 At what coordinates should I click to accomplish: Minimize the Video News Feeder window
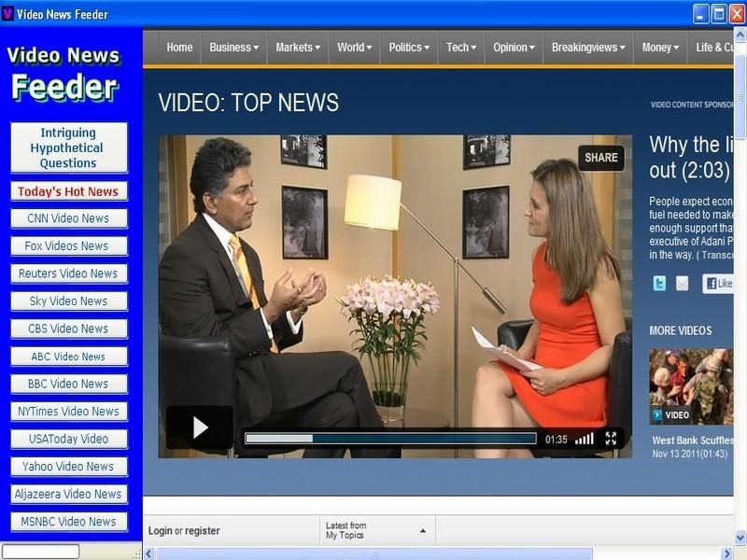point(700,14)
